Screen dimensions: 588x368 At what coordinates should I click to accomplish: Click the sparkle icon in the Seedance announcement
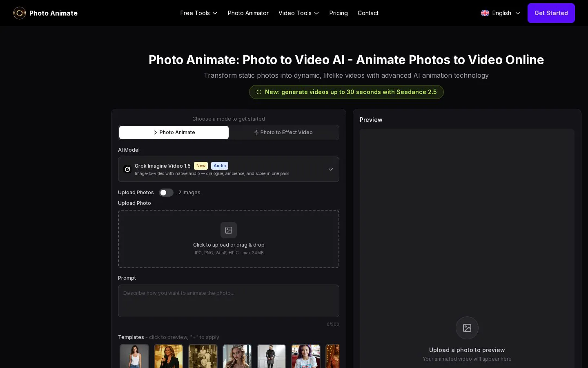coord(259,92)
